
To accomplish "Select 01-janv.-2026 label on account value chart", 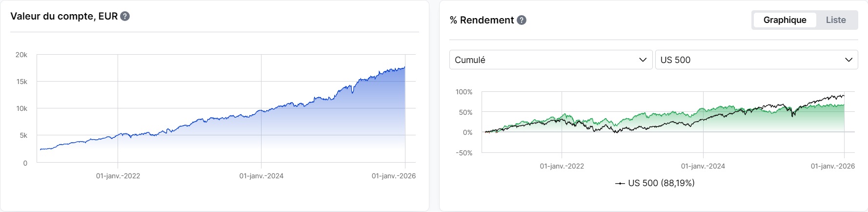I will click(393, 176).
